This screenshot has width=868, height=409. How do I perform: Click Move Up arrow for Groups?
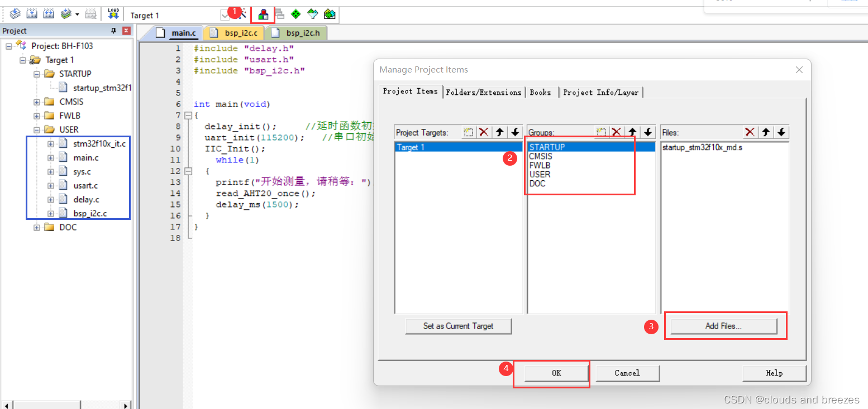click(x=632, y=132)
